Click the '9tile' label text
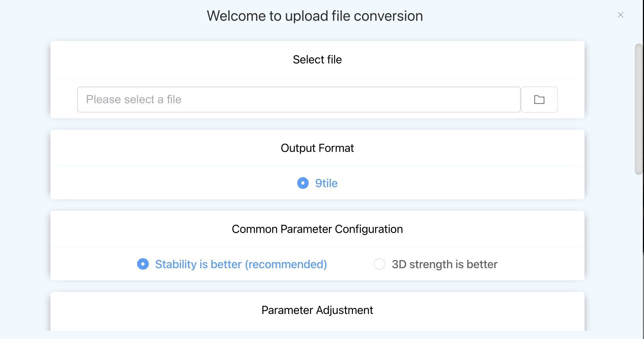This screenshot has width=644, height=339. (326, 183)
